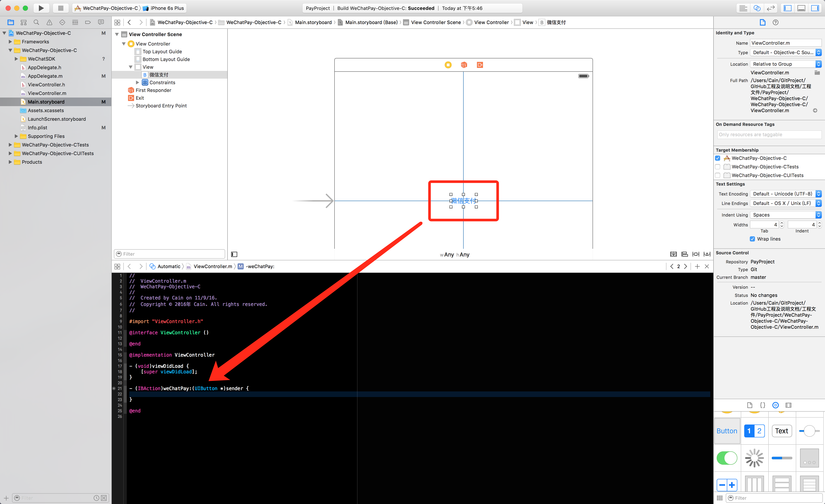Select AppDelegate.m in the project navigator
The width and height of the screenshot is (825, 504).
pyautogui.click(x=45, y=76)
